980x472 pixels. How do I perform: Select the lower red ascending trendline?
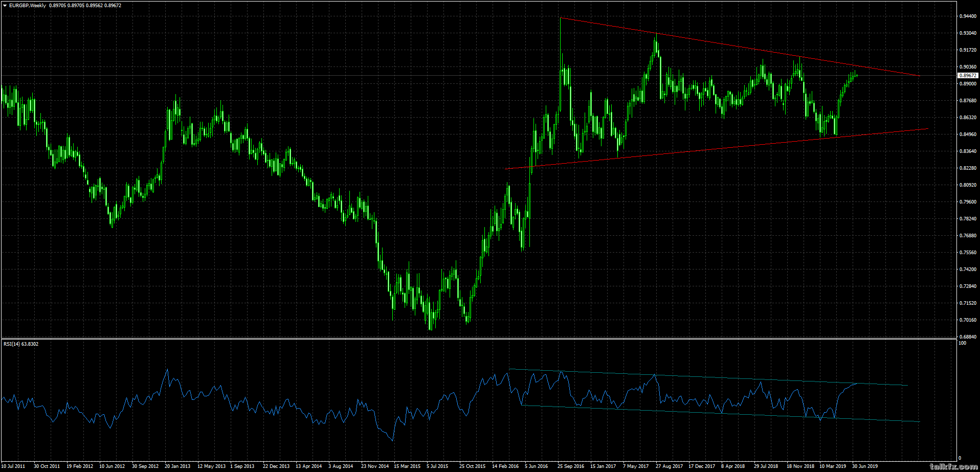(x=716, y=149)
